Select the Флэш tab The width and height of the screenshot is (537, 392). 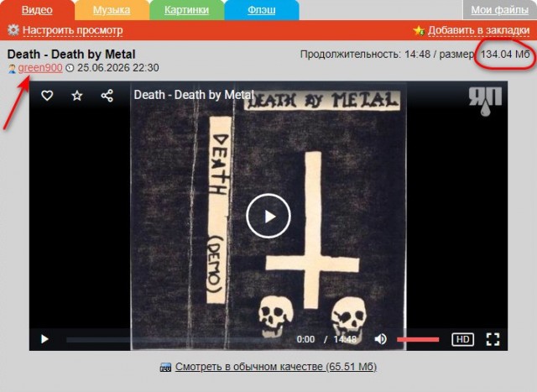pyautogui.click(x=261, y=10)
